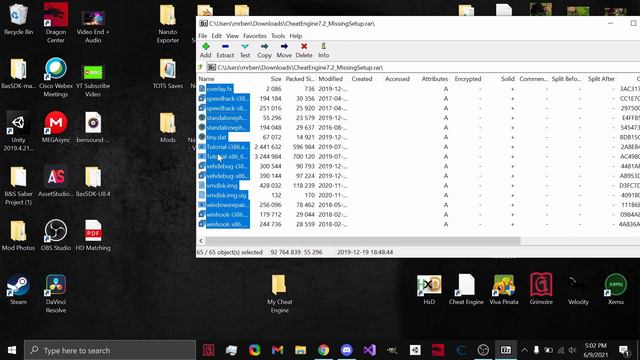Select the AssetStudio desktop icon
Viewport: 640px width, 360px height.
click(x=56, y=181)
